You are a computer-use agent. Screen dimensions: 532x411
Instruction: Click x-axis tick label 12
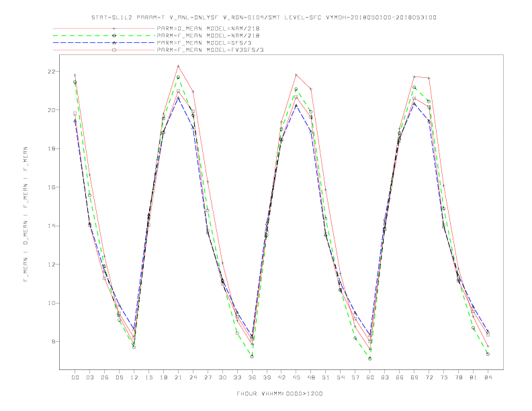[134, 377]
